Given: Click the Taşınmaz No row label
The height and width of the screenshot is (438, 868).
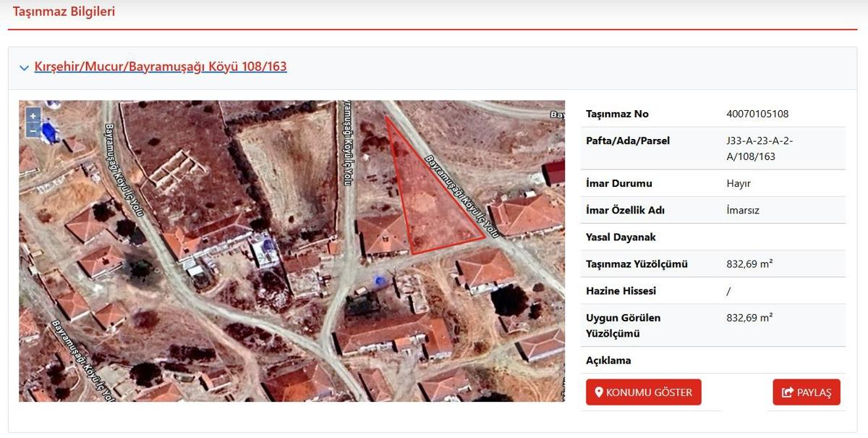Looking at the screenshot, I should 617,114.
